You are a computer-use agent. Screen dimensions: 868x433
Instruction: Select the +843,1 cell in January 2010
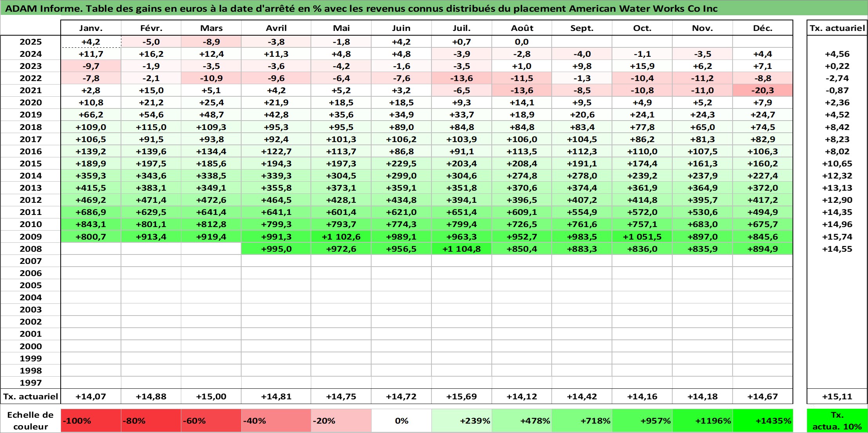click(91, 224)
